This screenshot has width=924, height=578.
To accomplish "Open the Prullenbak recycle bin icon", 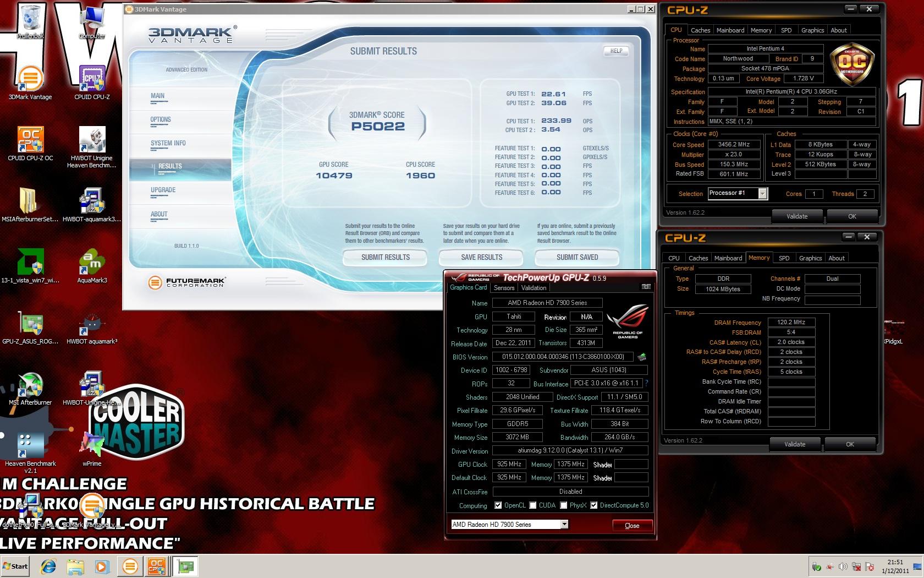I will tap(30, 22).
